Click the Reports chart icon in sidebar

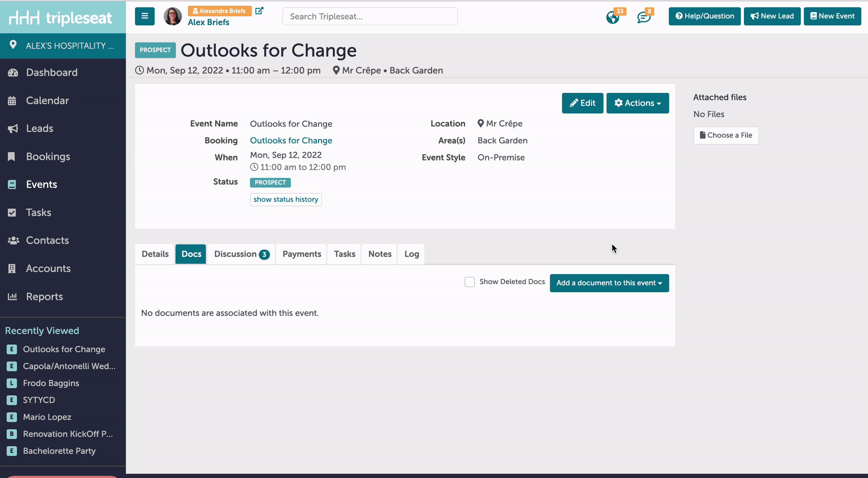click(x=12, y=297)
